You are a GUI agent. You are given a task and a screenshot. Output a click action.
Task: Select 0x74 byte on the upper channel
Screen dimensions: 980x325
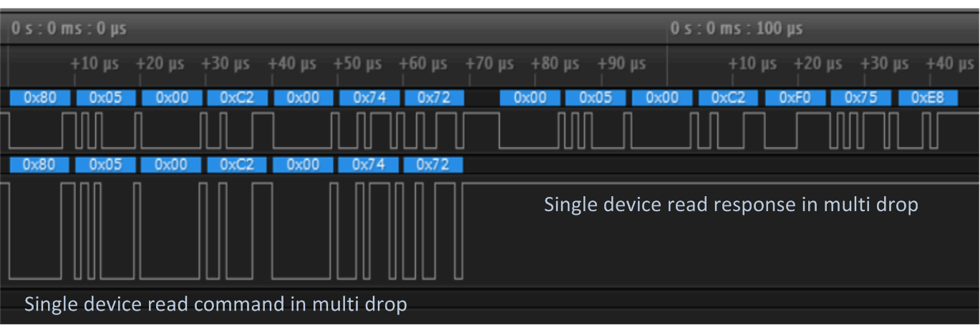(369, 98)
